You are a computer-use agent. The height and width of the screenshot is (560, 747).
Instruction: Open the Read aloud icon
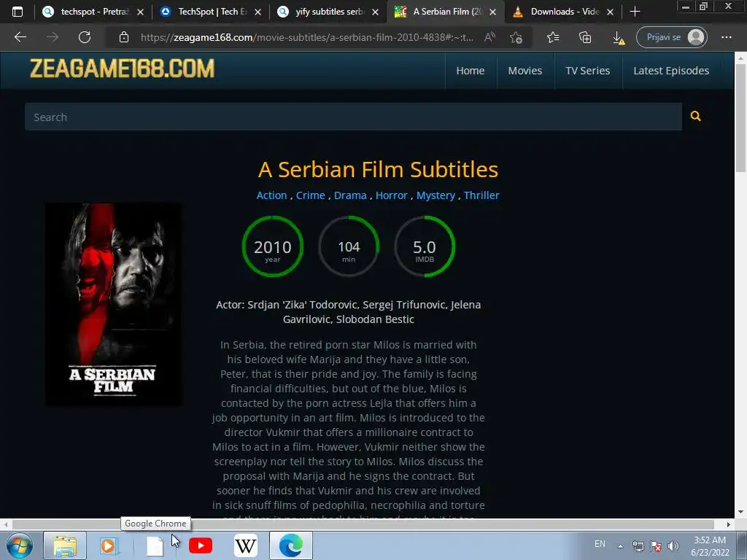point(489,37)
